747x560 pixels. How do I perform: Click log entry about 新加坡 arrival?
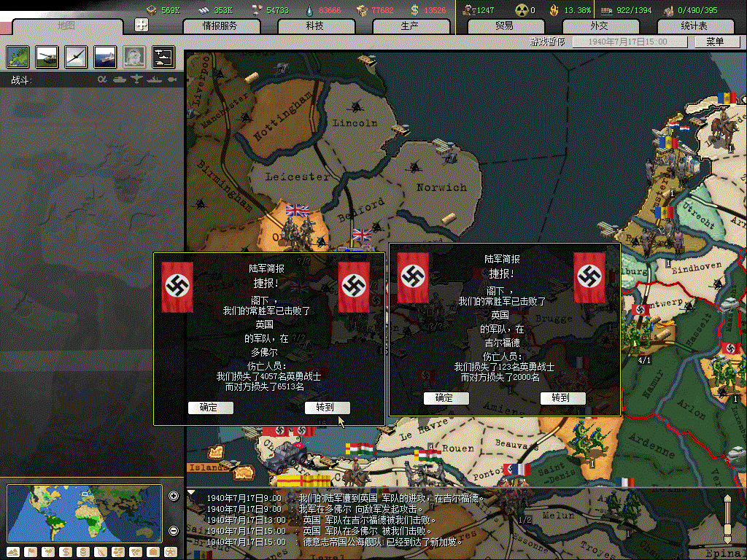(x=334, y=542)
